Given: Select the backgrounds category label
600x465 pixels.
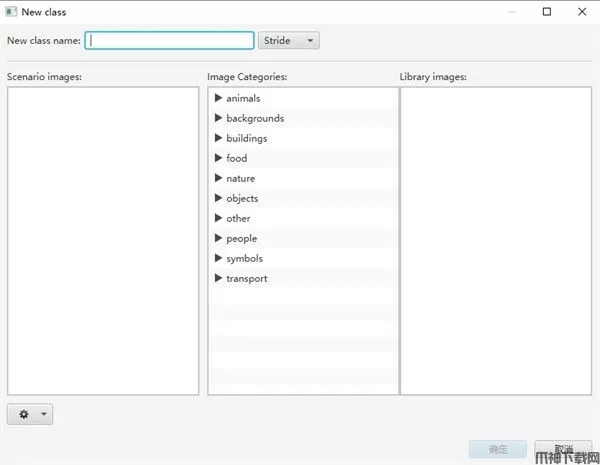Looking at the screenshot, I should tap(255, 118).
